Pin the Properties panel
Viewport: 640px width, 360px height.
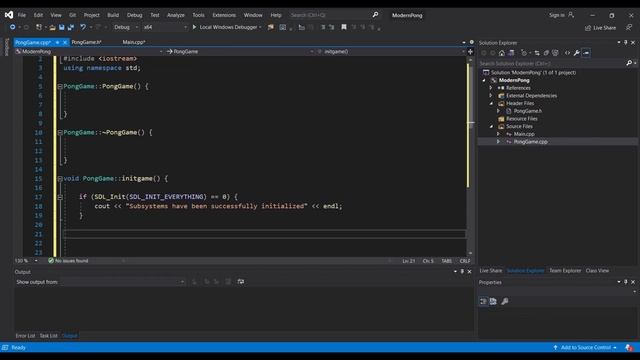tap(626, 282)
